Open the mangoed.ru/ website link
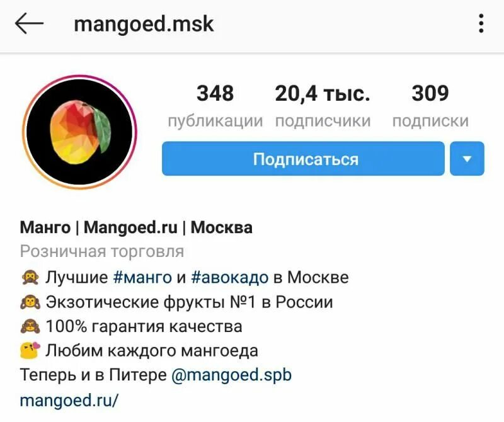This screenshot has height=422, width=504. pos(69,400)
